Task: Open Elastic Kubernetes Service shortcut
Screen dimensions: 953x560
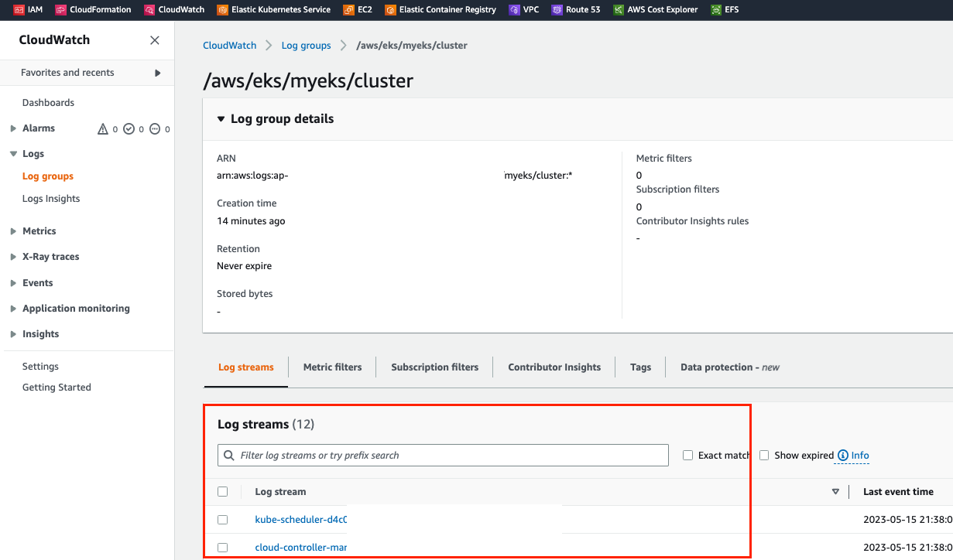Action: click(x=274, y=10)
